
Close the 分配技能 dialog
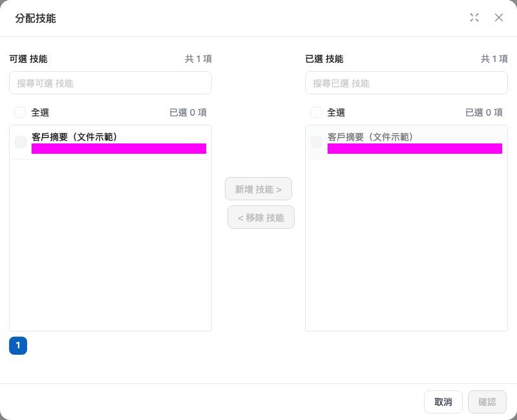(498, 18)
